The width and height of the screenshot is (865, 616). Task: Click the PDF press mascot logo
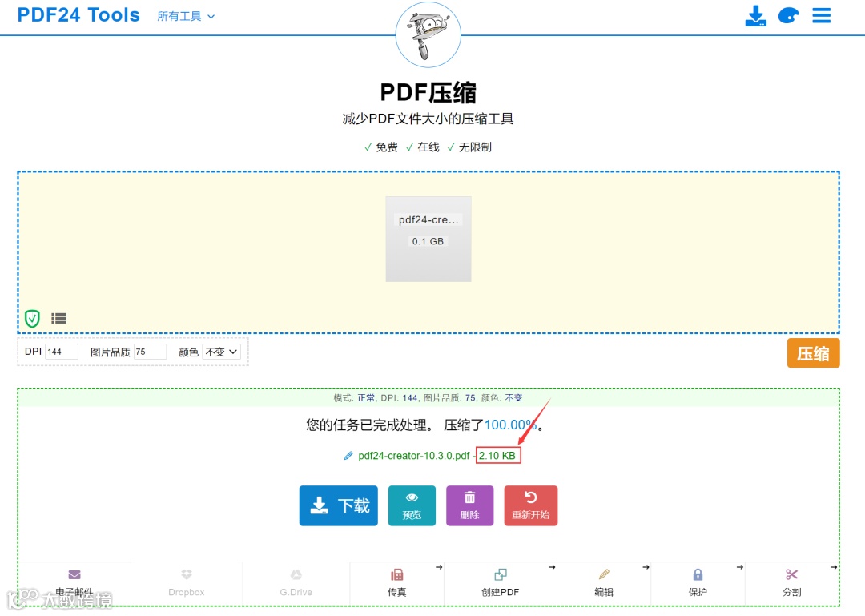click(x=428, y=34)
